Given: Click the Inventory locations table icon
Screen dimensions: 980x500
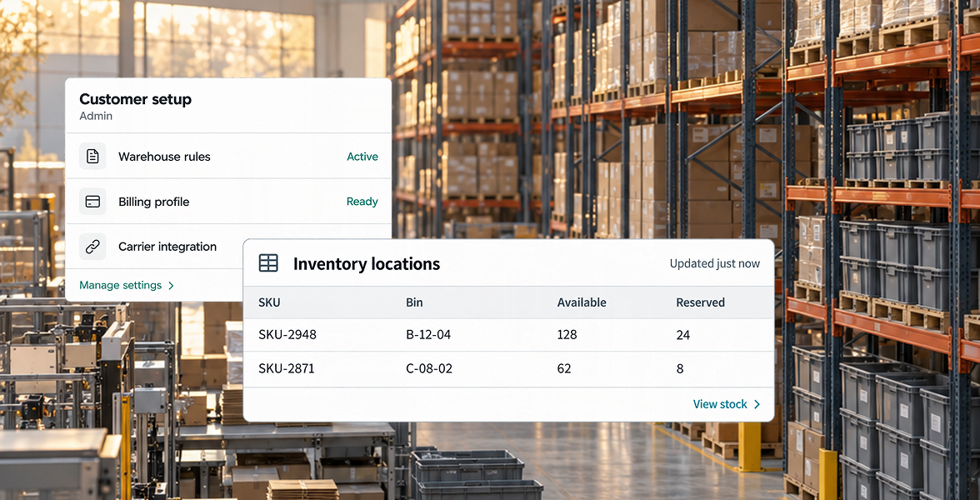Looking at the screenshot, I should pos(268,263).
